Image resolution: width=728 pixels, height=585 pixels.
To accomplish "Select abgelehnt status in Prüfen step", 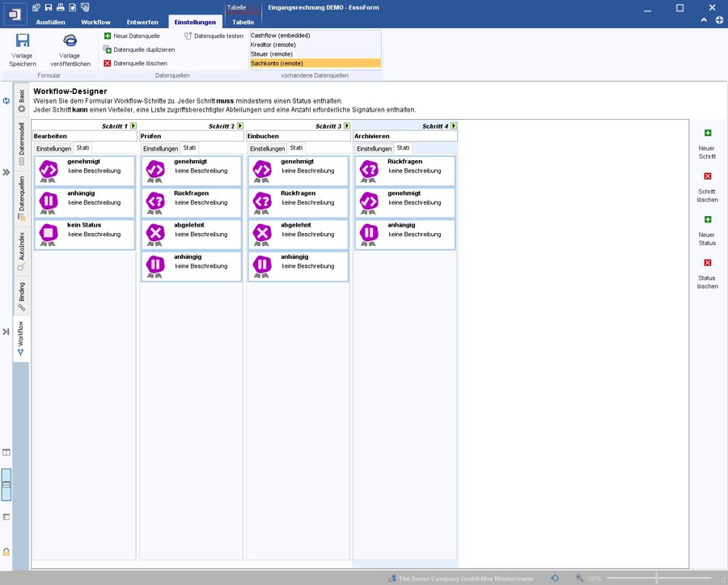I will pyautogui.click(x=192, y=234).
